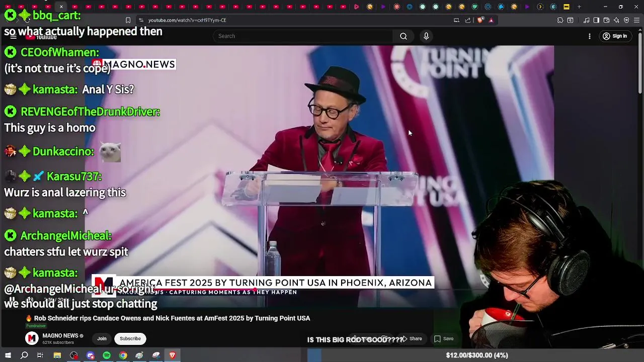644x362 pixels.
Task: Open site settings icon beside the URL
Action: coord(141,20)
